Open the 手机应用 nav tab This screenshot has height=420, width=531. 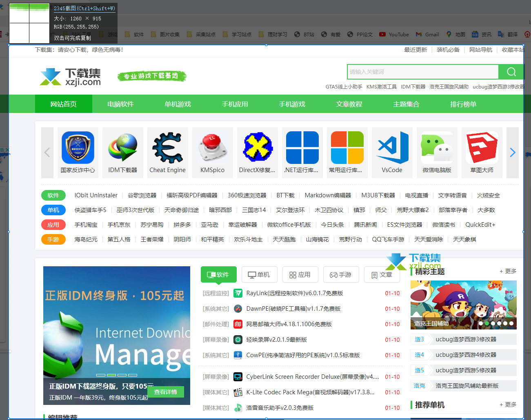[x=235, y=104]
